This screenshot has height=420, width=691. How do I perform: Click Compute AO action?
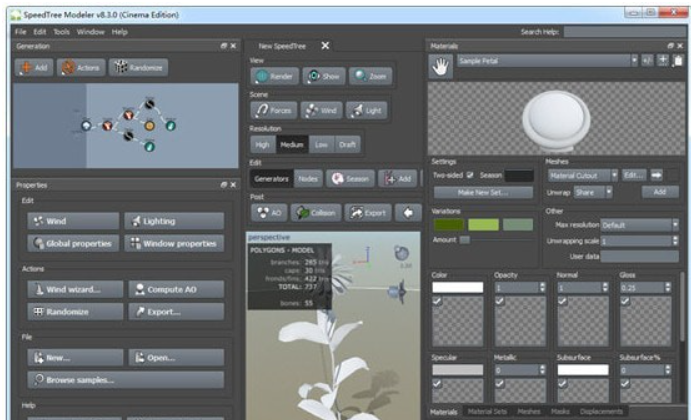(x=176, y=289)
